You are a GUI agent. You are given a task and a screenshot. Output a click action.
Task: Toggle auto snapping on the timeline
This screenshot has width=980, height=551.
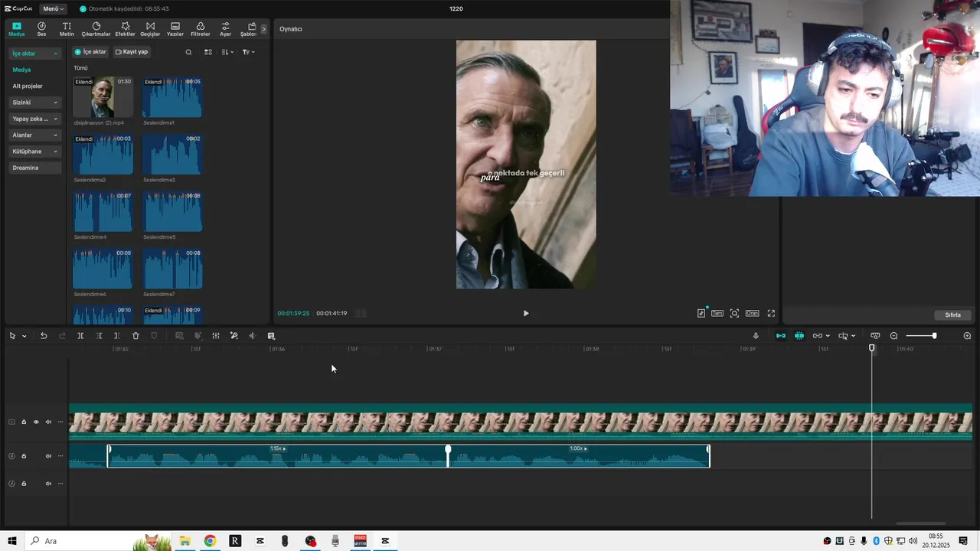tap(799, 336)
